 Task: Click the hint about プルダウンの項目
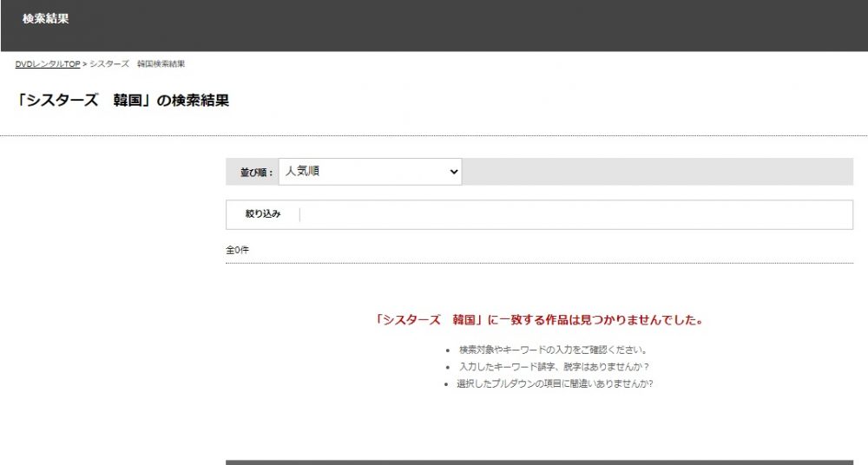click(555, 383)
